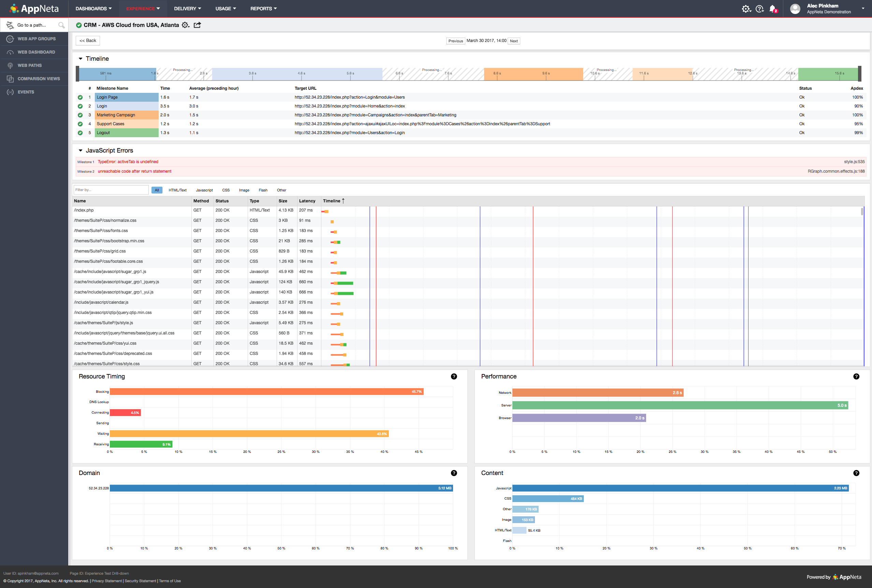Screen dimensions: 872x588
Task: Open notifications bell with red badge
Action: [772, 9]
